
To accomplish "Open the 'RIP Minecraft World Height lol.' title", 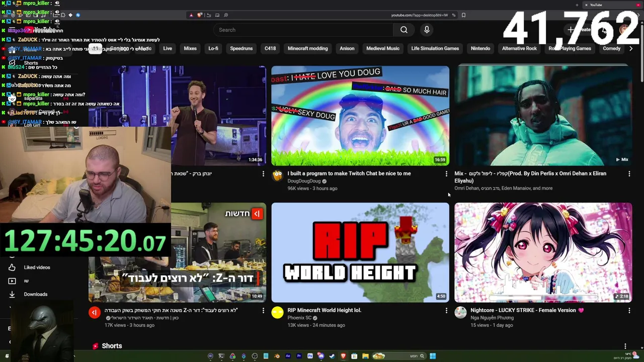I will [x=325, y=310].
